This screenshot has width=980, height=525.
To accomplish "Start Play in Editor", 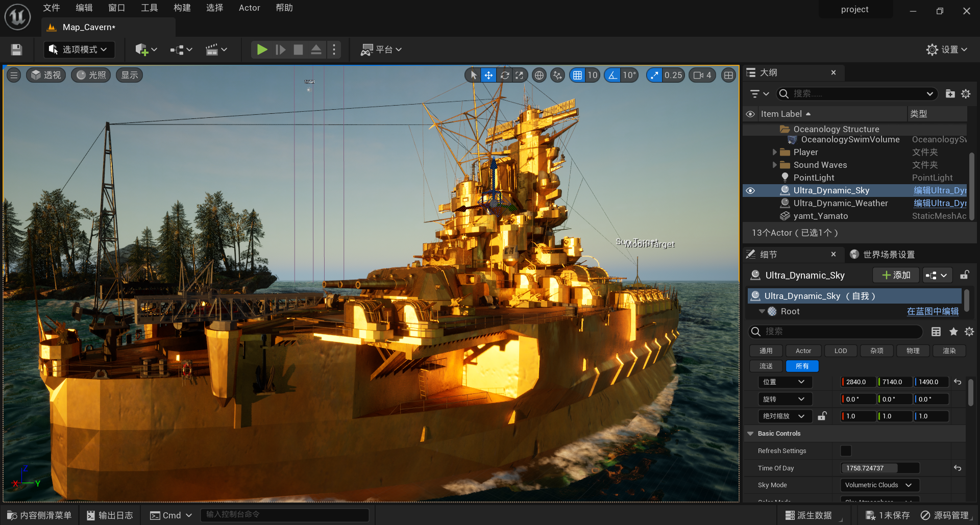I will point(262,49).
